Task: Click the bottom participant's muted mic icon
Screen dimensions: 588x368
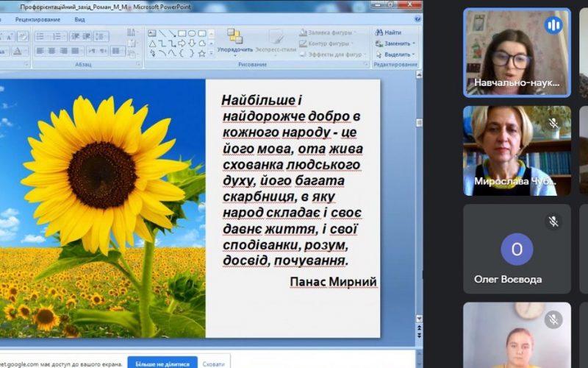Action: click(553, 319)
